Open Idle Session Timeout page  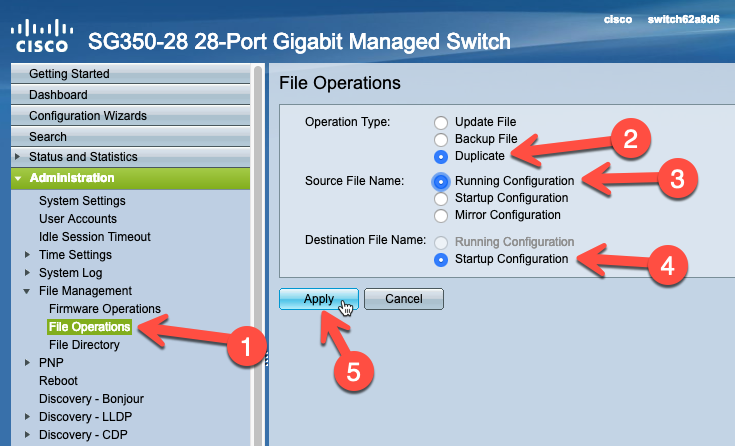click(x=95, y=236)
